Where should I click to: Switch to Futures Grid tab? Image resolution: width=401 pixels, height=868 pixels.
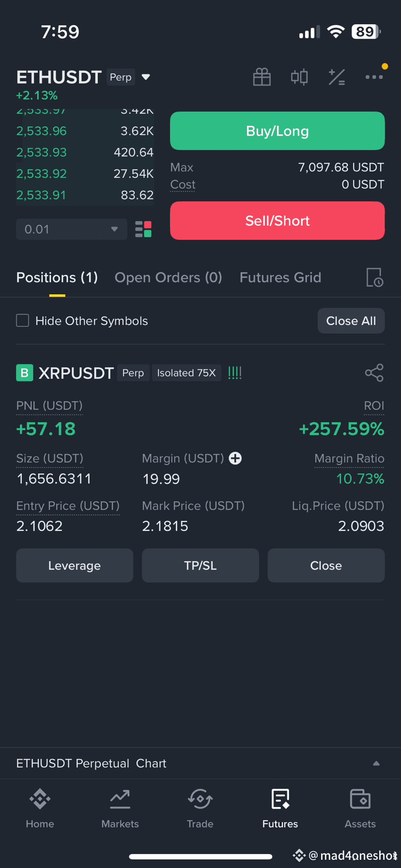pyautogui.click(x=280, y=277)
